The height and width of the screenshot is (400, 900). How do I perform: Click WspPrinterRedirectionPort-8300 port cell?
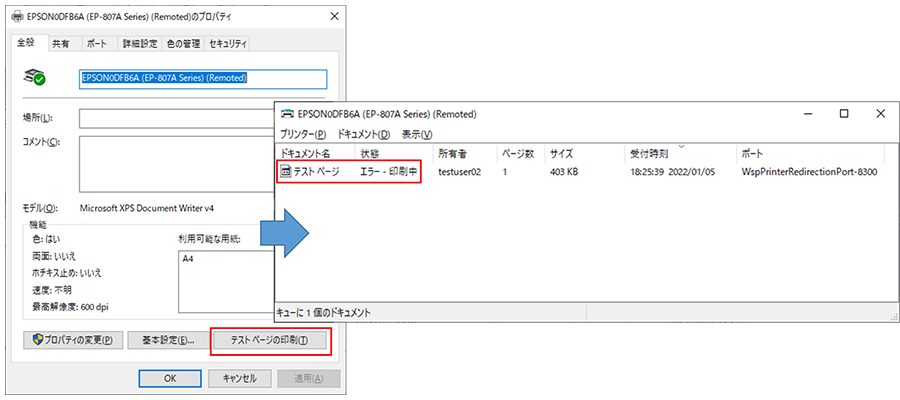tap(809, 172)
